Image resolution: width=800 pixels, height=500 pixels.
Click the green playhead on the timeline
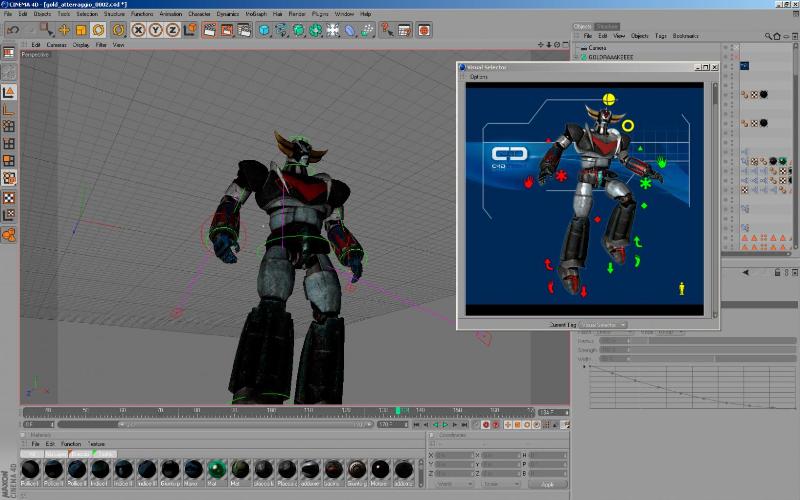point(398,410)
